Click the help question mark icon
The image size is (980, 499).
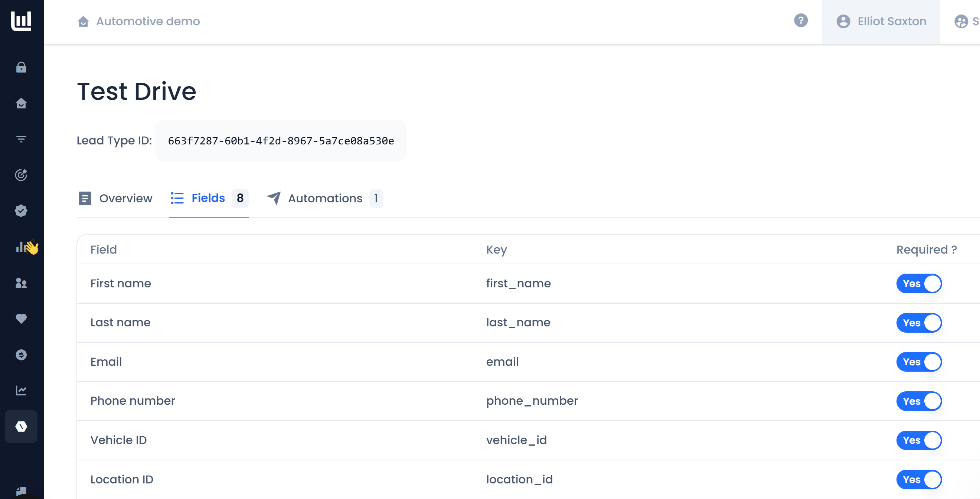[x=800, y=20]
